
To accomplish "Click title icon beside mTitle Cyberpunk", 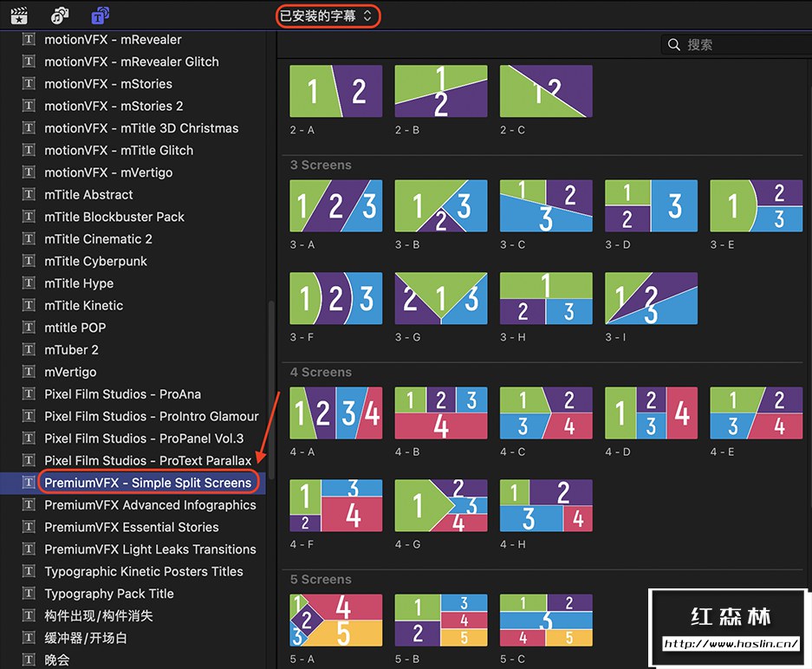I will (x=29, y=261).
